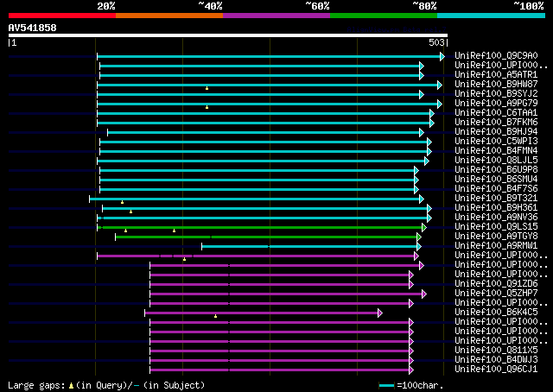This screenshot has width=553, height=392.
Task: Click the cyan arrowhead ending the Q9C9A0 alignment
Action: tap(442, 56)
